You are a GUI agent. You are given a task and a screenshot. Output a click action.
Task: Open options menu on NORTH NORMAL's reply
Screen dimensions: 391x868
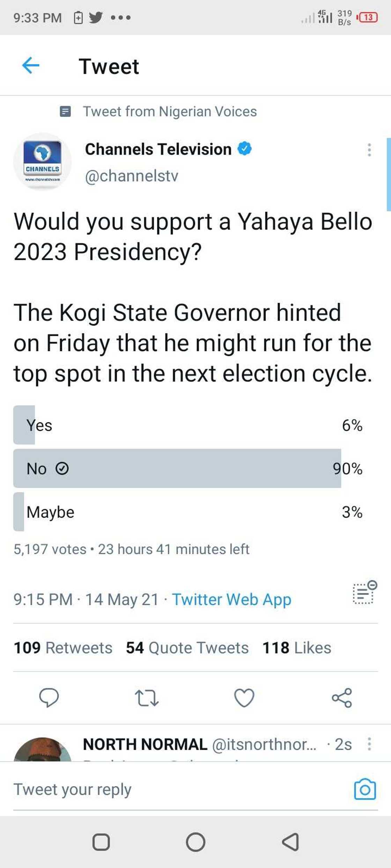click(x=369, y=743)
